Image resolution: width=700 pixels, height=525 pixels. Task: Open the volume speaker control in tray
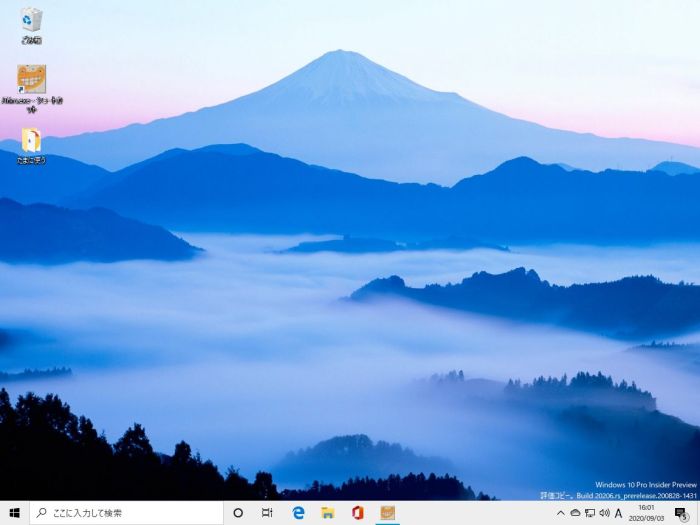tap(604, 513)
